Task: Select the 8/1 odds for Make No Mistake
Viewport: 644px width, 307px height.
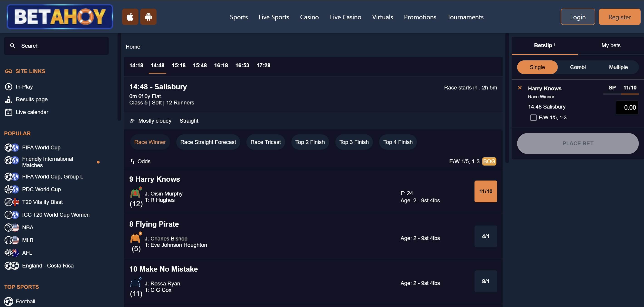Action: point(486,281)
